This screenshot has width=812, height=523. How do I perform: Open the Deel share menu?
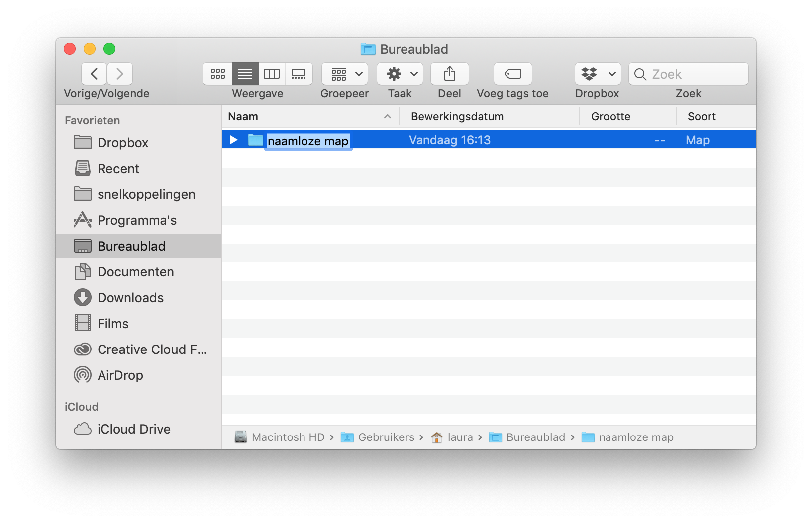449,73
